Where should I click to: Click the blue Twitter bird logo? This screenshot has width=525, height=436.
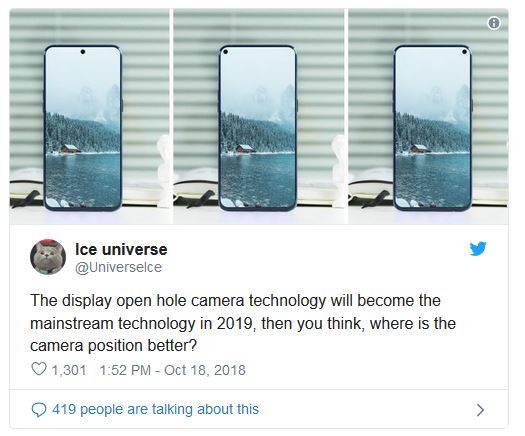477,249
